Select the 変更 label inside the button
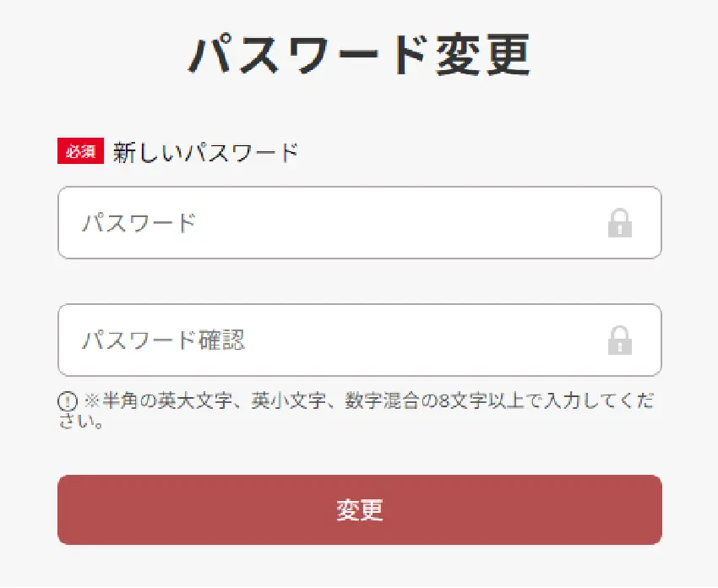The image size is (718, 588). pyautogui.click(x=360, y=509)
